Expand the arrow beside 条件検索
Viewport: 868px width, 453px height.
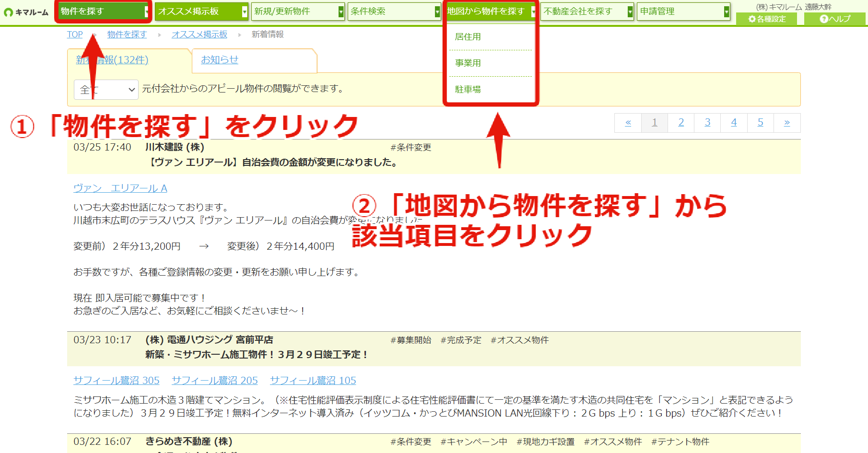point(437,12)
